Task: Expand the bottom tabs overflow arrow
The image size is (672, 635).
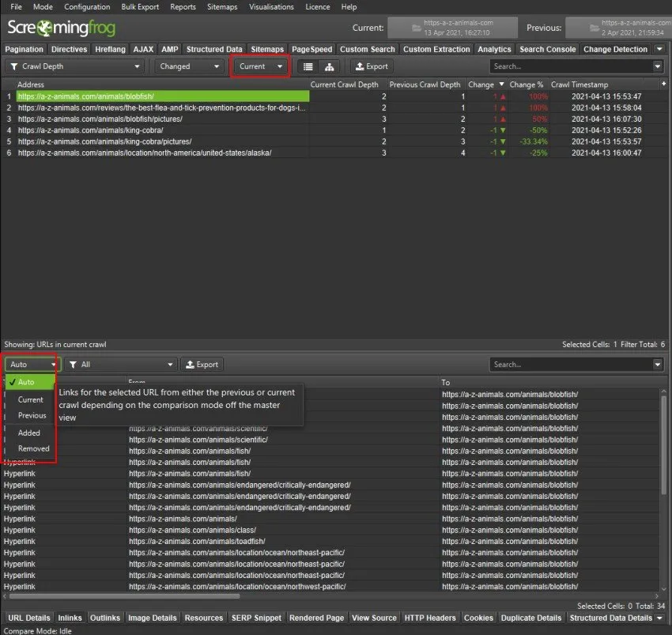Action: pos(661,618)
